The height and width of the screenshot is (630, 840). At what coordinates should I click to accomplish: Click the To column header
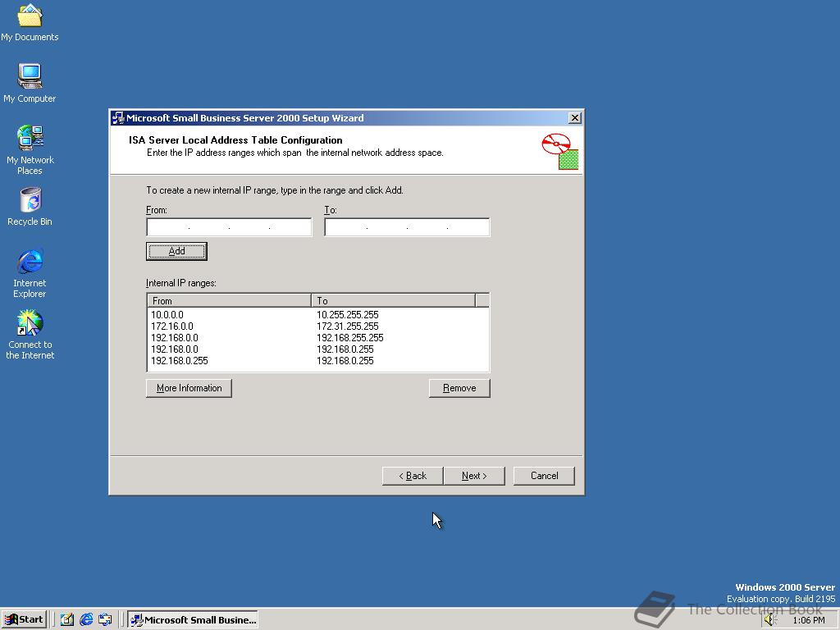tap(393, 300)
